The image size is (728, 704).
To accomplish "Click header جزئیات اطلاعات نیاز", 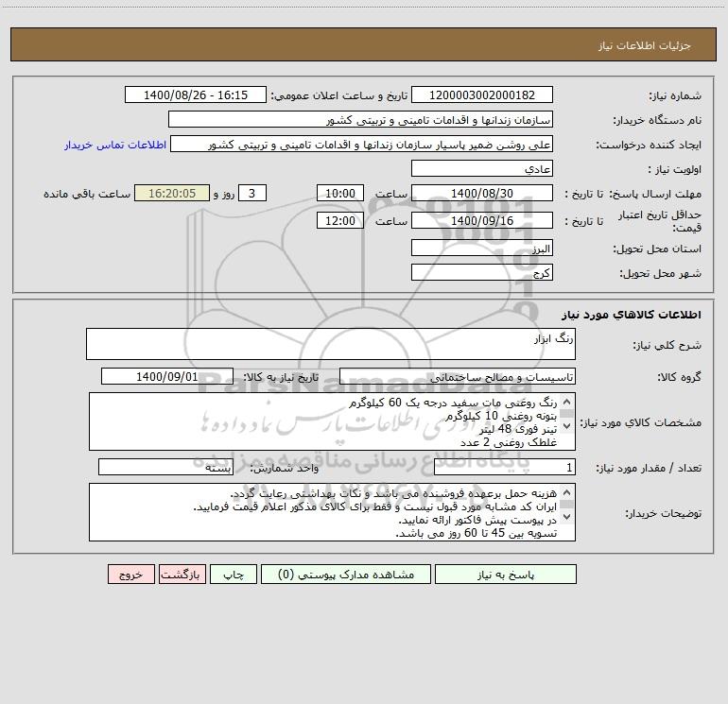I will pyautogui.click(x=645, y=45).
